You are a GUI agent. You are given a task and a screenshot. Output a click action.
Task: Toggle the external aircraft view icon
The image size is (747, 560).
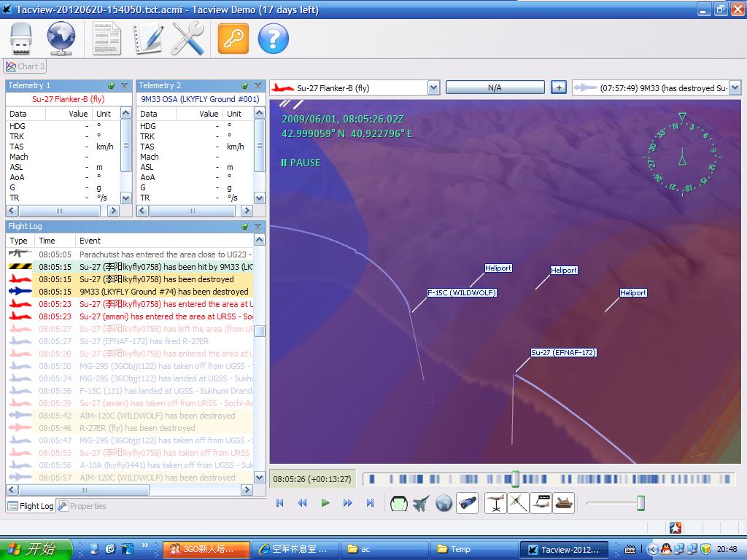click(421, 503)
